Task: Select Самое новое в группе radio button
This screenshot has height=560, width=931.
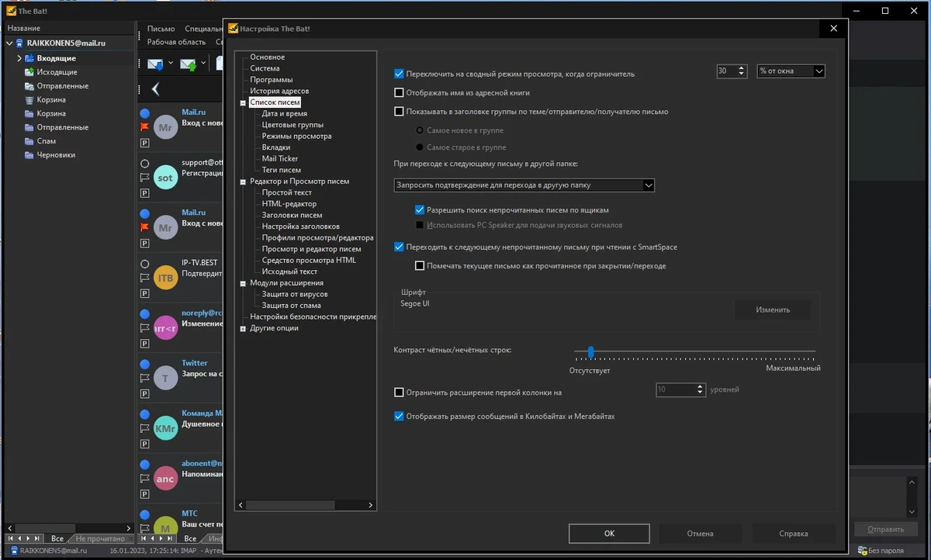Action: coord(421,130)
